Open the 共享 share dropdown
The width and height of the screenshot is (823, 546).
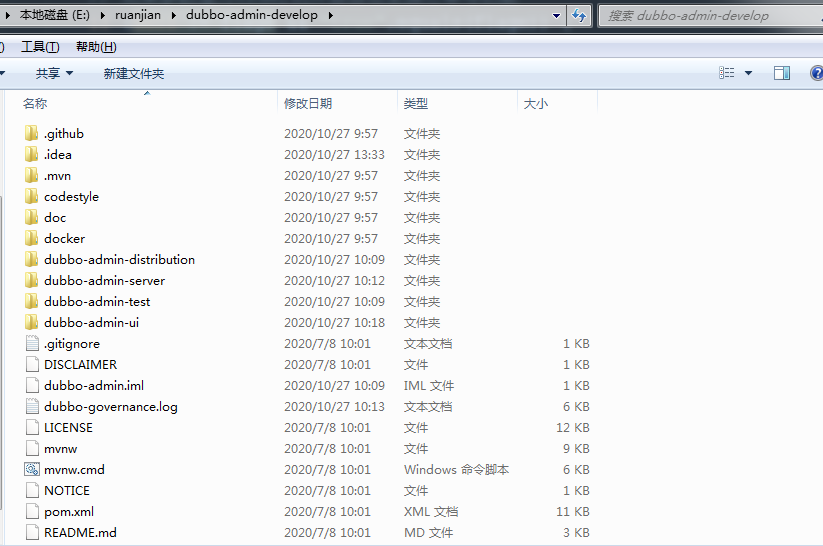[x=54, y=74]
